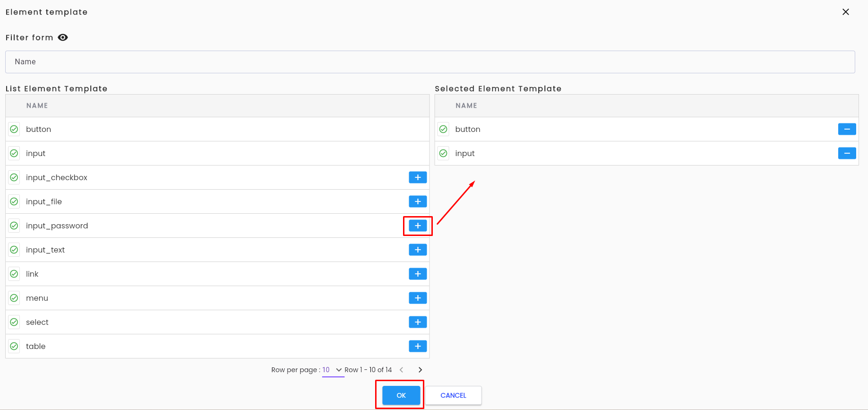This screenshot has width=868, height=410.
Task: Remove button from selected templates
Action: (x=847, y=129)
